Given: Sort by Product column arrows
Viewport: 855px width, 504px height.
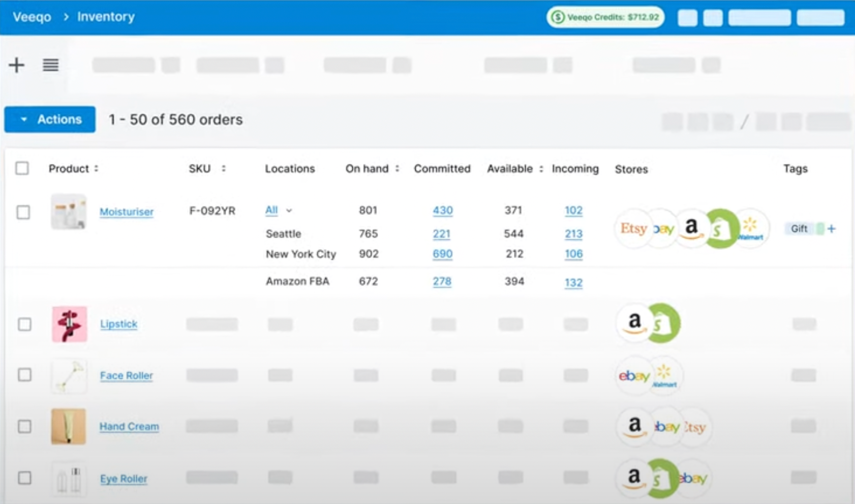Looking at the screenshot, I should [96, 169].
